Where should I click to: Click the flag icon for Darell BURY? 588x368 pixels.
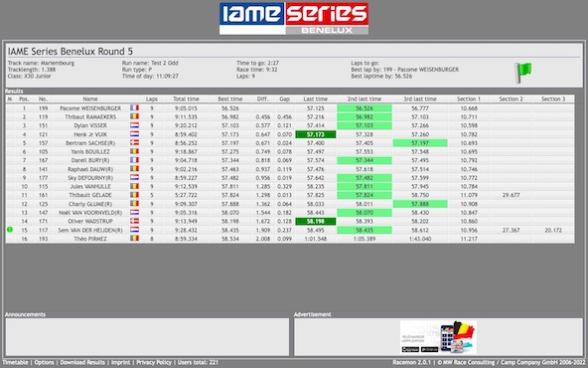coord(134,160)
